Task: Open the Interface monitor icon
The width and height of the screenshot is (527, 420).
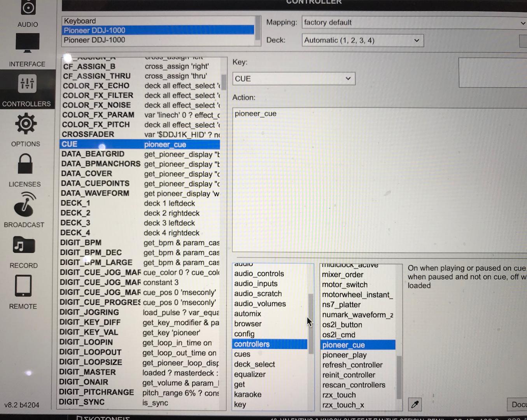Action: pyautogui.click(x=27, y=43)
